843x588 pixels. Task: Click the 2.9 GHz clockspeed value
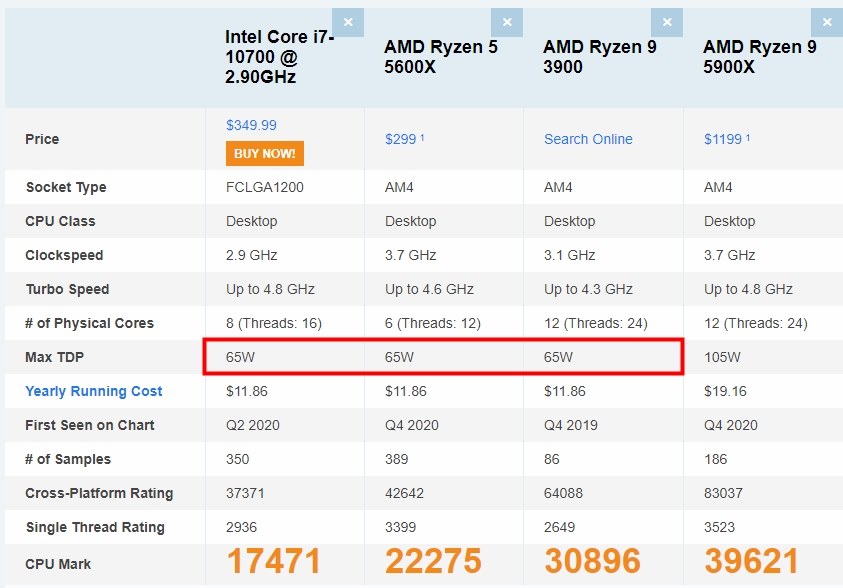(251, 255)
